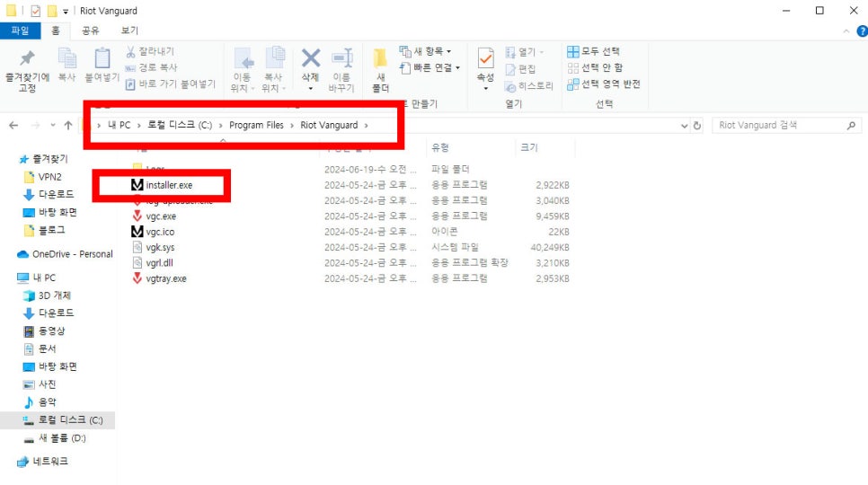
Task: Open 문서 (Documents) in sidebar
Action: (40, 349)
